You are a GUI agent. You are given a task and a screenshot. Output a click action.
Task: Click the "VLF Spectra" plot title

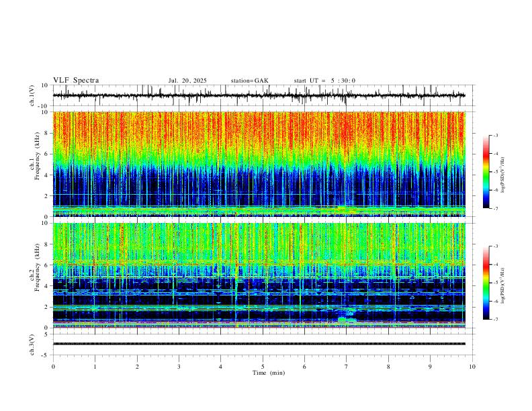point(76,81)
